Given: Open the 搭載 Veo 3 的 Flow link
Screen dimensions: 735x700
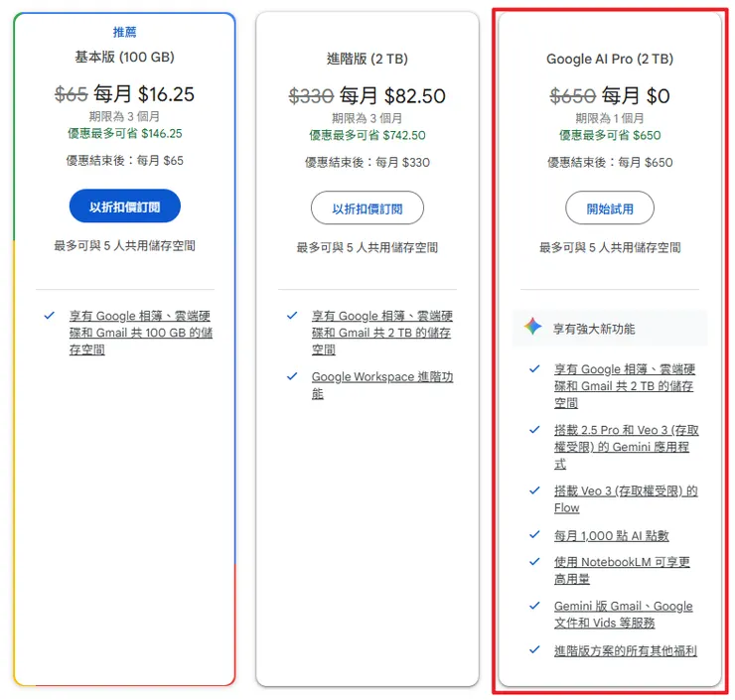Looking at the screenshot, I should [x=626, y=499].
